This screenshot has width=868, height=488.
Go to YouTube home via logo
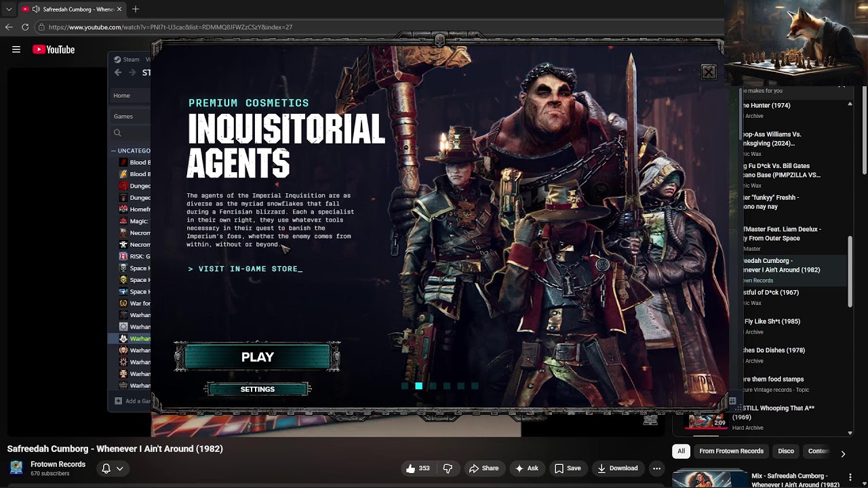[54, 49]
